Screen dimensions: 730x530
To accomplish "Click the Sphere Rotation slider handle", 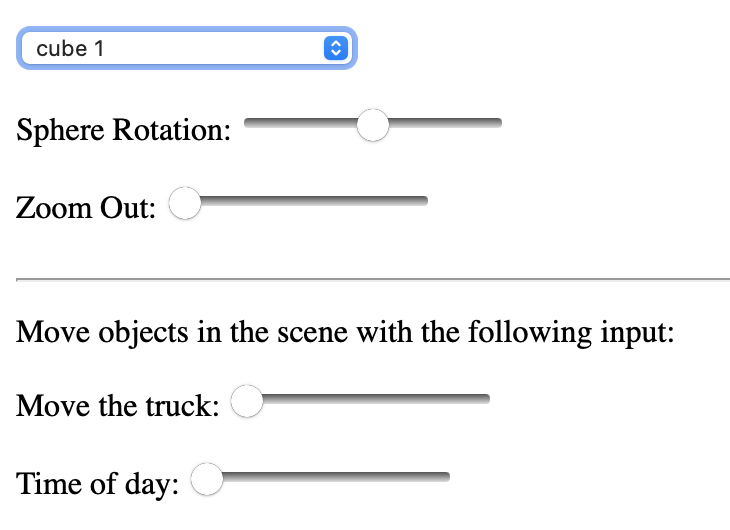I will [x=373, y=125].
